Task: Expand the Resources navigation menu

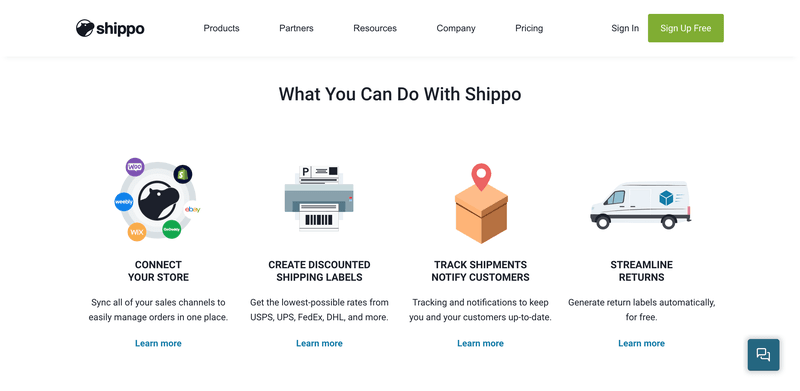Action: click(375, 28)
